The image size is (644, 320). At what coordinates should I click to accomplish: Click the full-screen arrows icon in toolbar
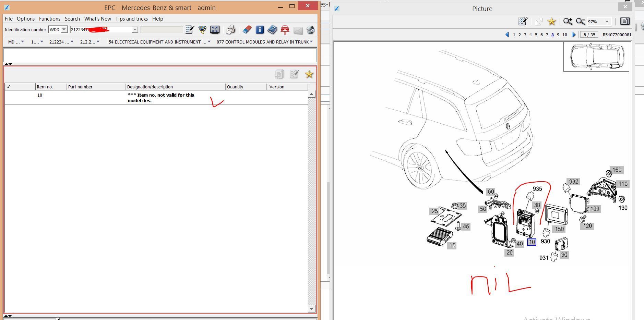pos(215,30)
